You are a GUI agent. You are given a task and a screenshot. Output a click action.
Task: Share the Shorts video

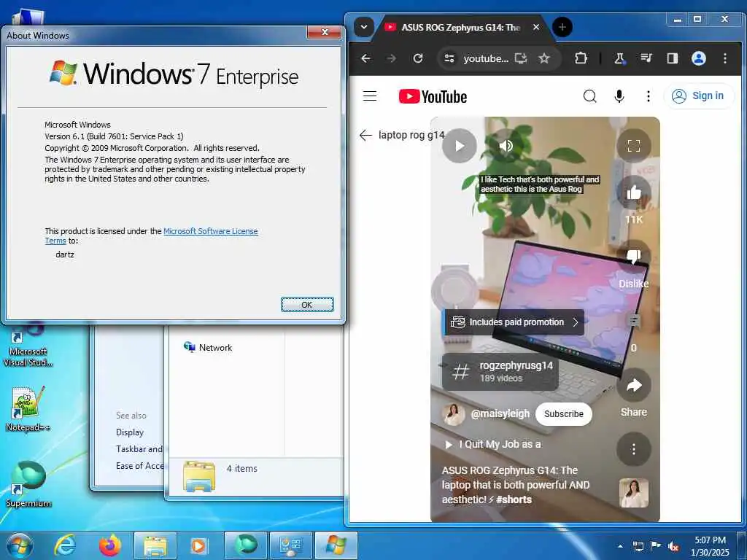(x=634, y=385)
